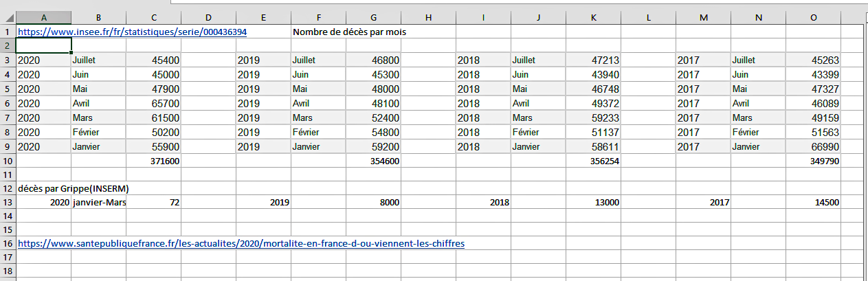Click the select-all corner triangle

tap(8, 18)
